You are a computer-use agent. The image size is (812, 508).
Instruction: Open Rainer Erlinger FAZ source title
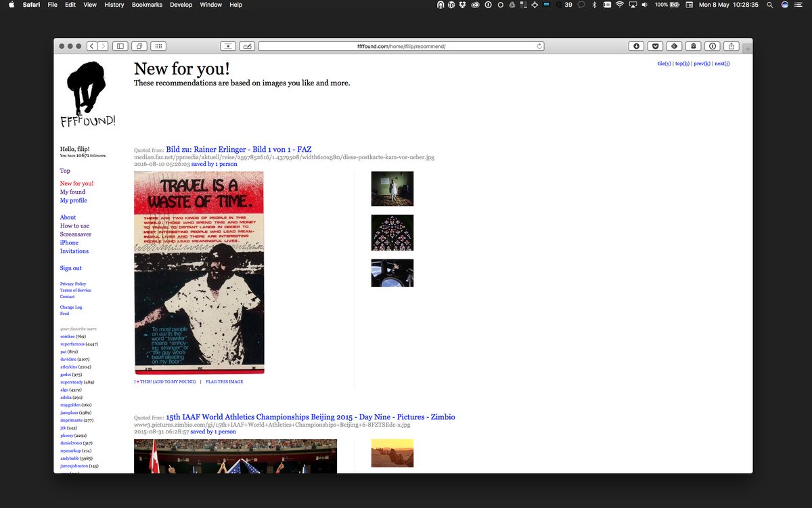point(238,149)
